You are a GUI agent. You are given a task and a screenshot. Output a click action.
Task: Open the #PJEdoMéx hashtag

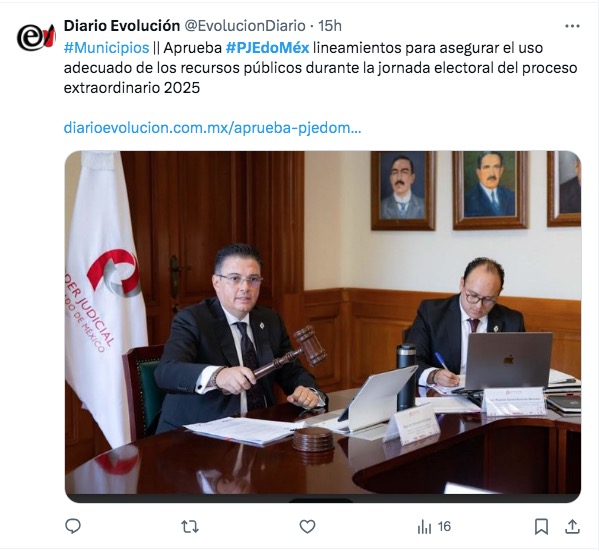point(267,48)
